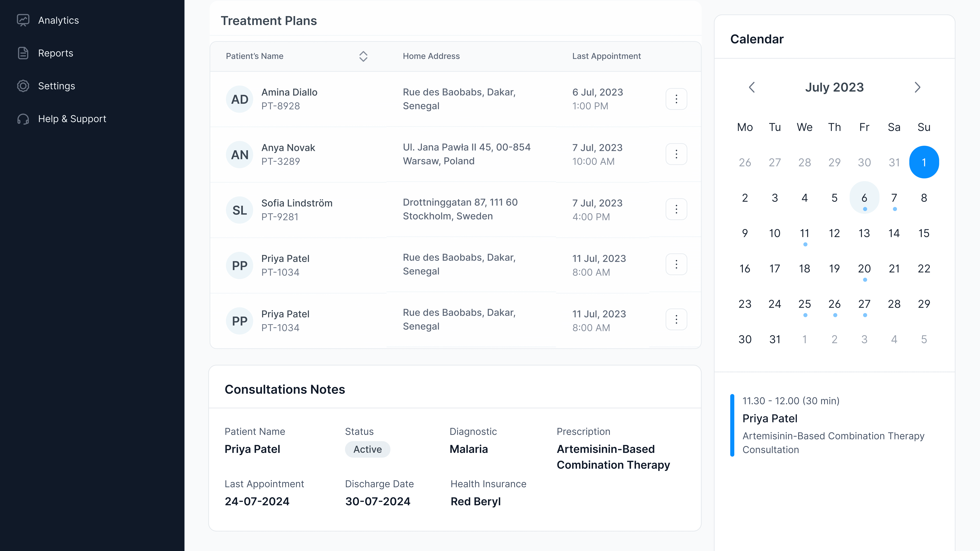Click the 6 Jul, 2023 appointment date

(x=598, y=92)
